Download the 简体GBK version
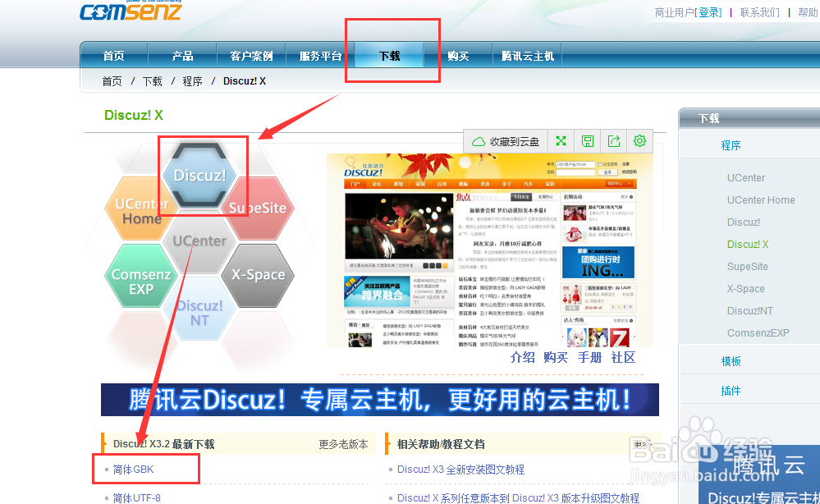Image resolution: width=820 pixels, height=504 pixels. click(133, 470)
